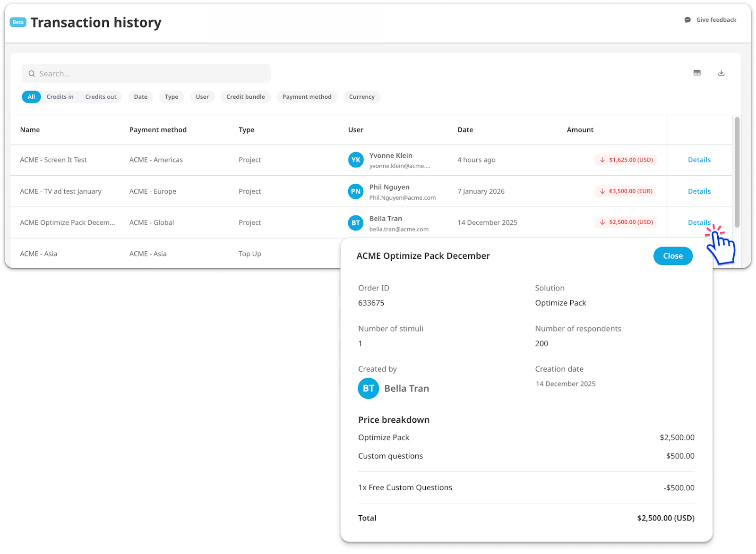Viewport: 756px width, 554px height.
Task: Select the All filter
Action: pos(31,97)
